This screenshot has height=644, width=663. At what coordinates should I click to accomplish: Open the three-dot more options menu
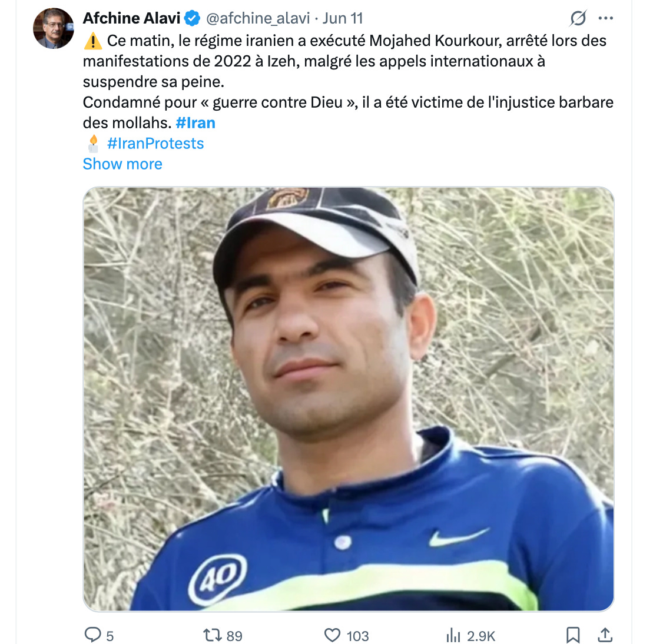605,18
